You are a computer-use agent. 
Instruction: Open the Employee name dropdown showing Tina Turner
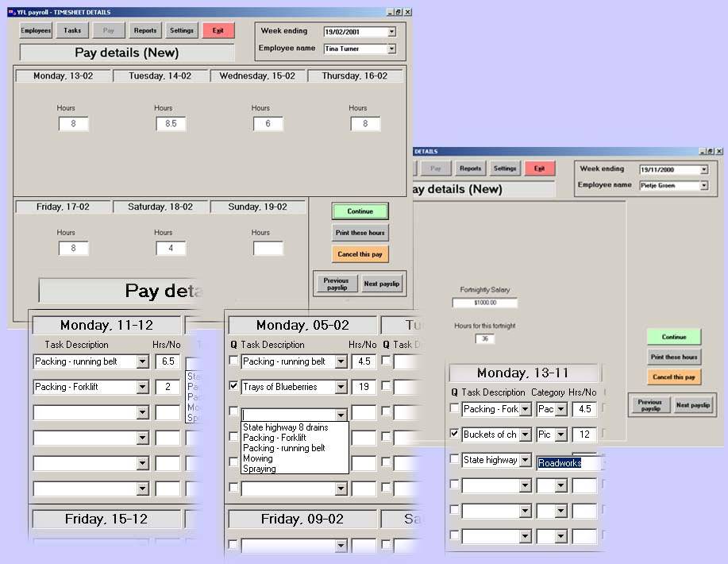point(391,49)
